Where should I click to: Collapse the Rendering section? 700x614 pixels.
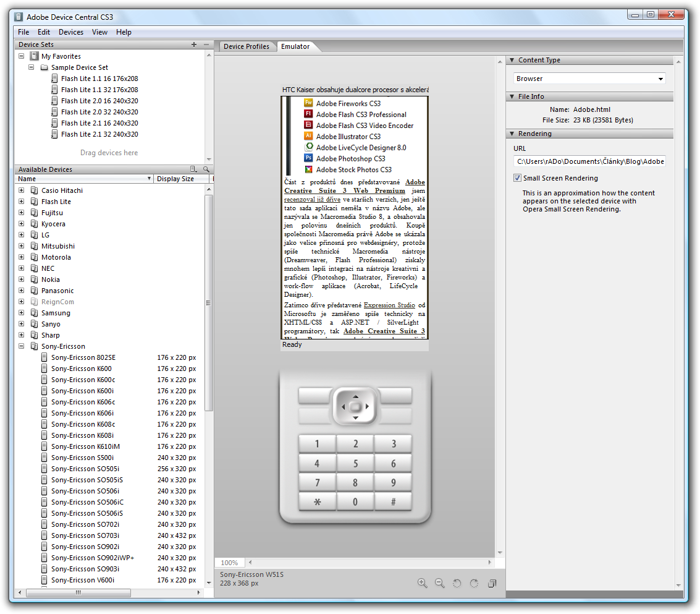point(512,134)
